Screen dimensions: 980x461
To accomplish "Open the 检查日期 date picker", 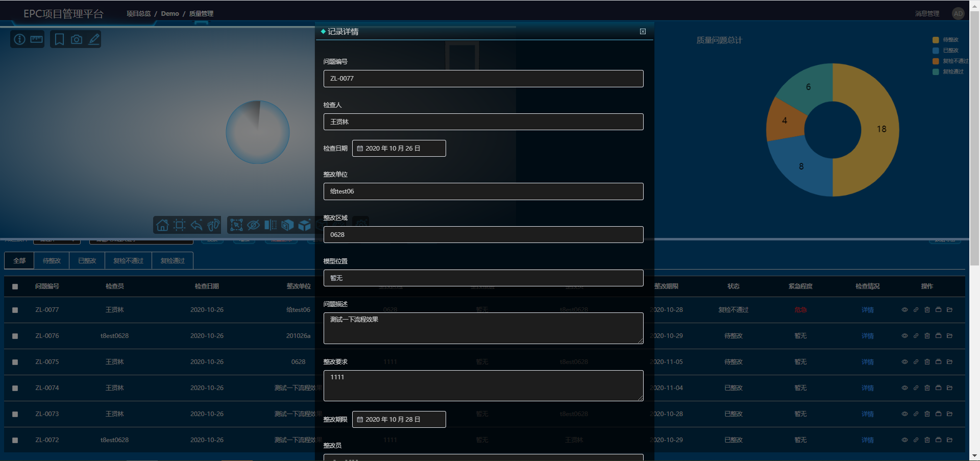I will coord(399,149).
